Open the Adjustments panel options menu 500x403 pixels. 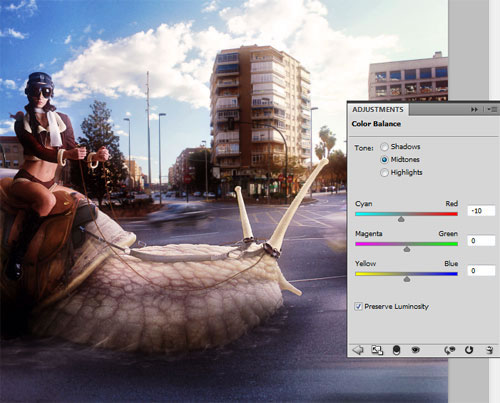pos(492,109)
